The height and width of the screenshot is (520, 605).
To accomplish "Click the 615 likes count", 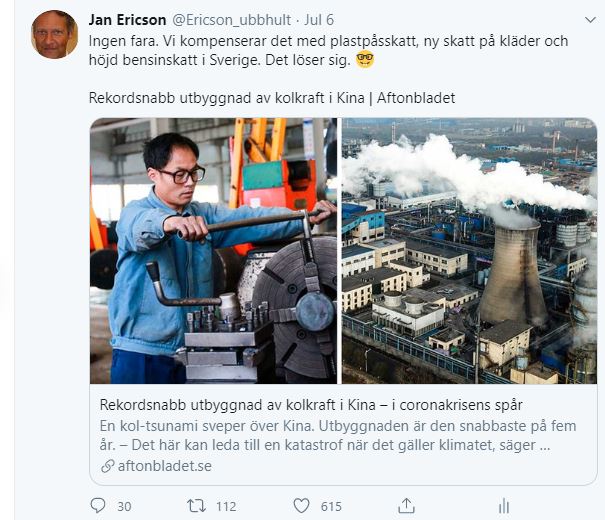I will (331, 506).
